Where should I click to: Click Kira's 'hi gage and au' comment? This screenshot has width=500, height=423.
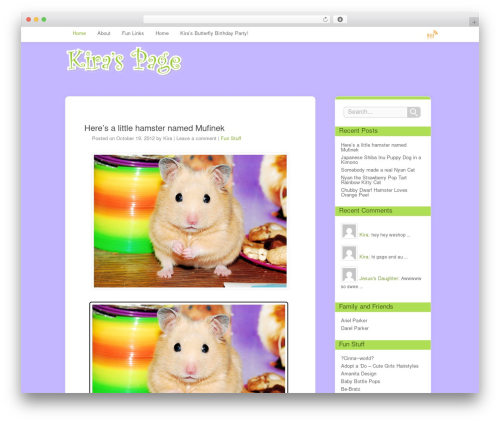click(x=389, y=257)
